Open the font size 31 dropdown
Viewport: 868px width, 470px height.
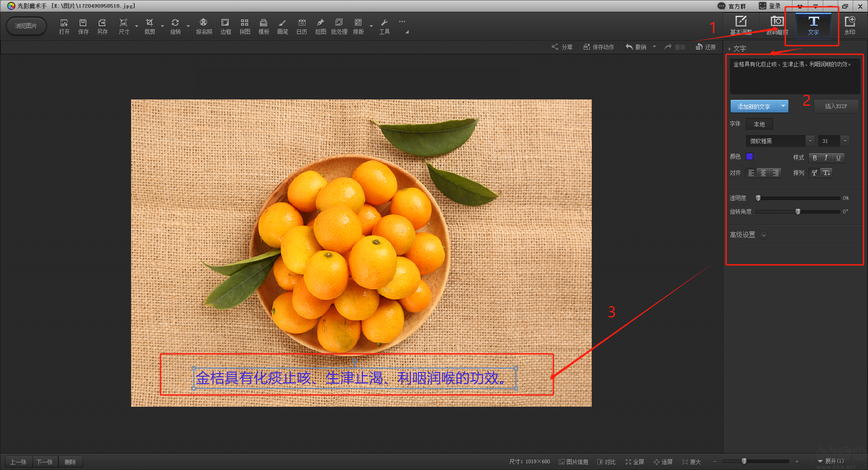(844, 141)
